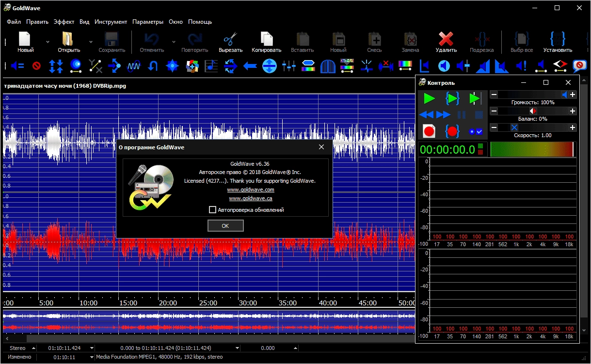Expand the Stereo channel selector in status bar
This screenshot has width=591, height=364.
coord(33,348)
